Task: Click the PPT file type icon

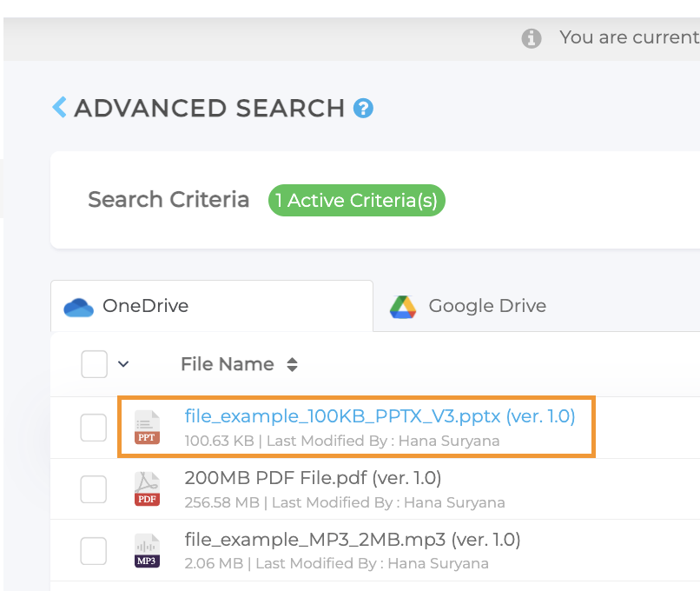Action: (x=147, y=427)
